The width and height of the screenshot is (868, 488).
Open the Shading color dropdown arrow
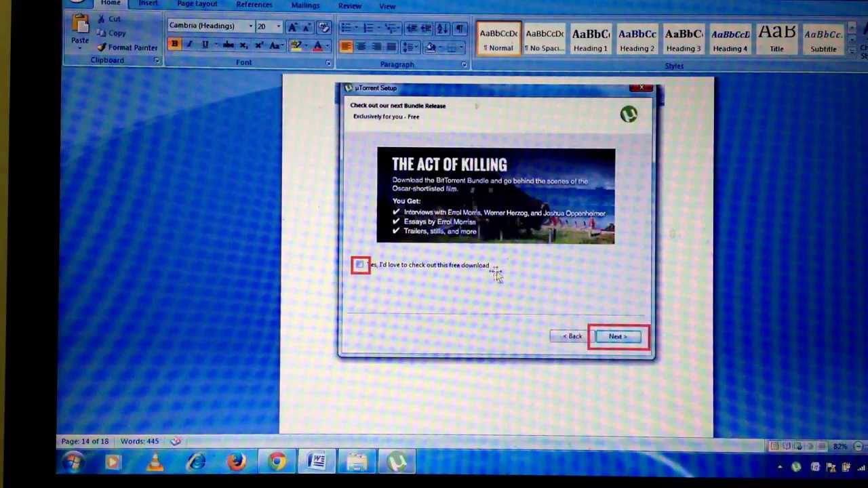(439, 47)
